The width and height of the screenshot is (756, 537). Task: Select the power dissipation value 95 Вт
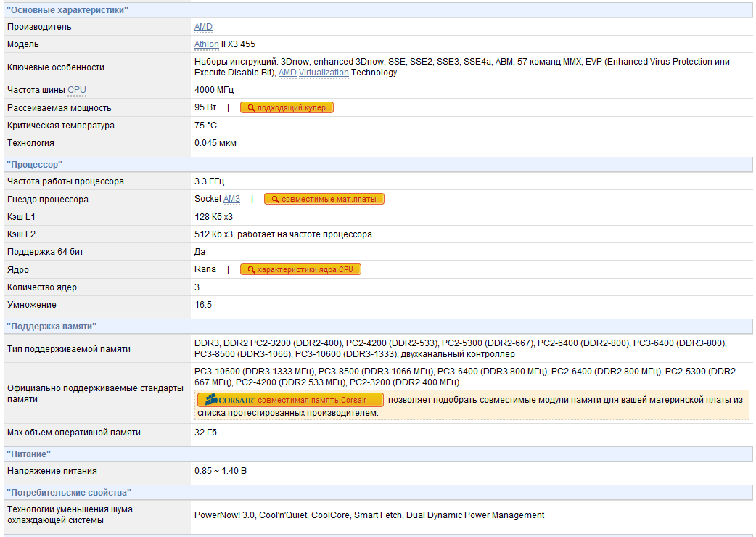coord(205,107)
